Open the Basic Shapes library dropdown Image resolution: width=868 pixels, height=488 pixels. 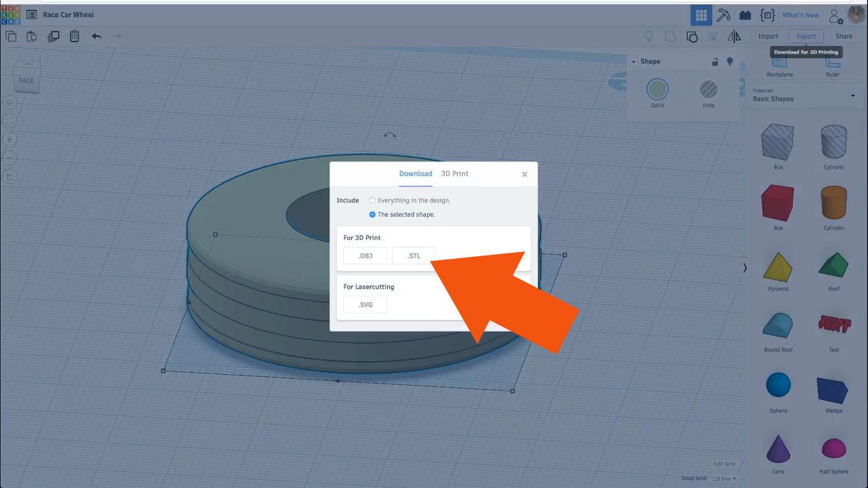[x=804, y=96]
